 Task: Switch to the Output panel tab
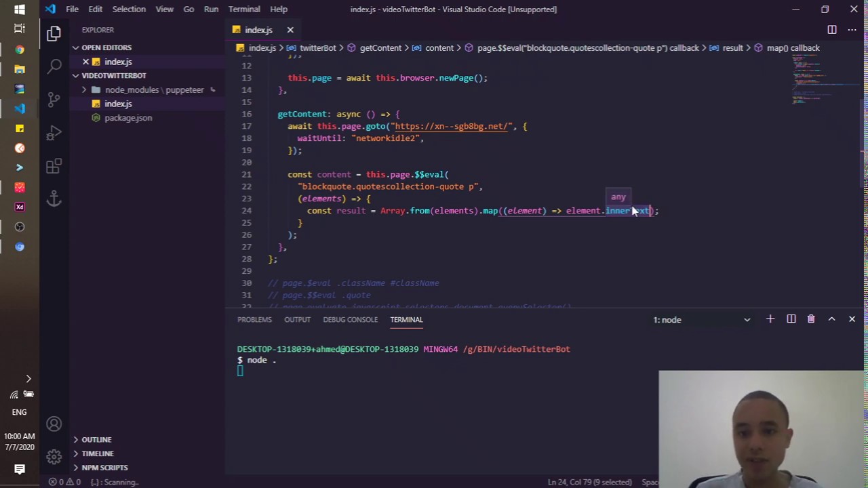pos(297,320)
